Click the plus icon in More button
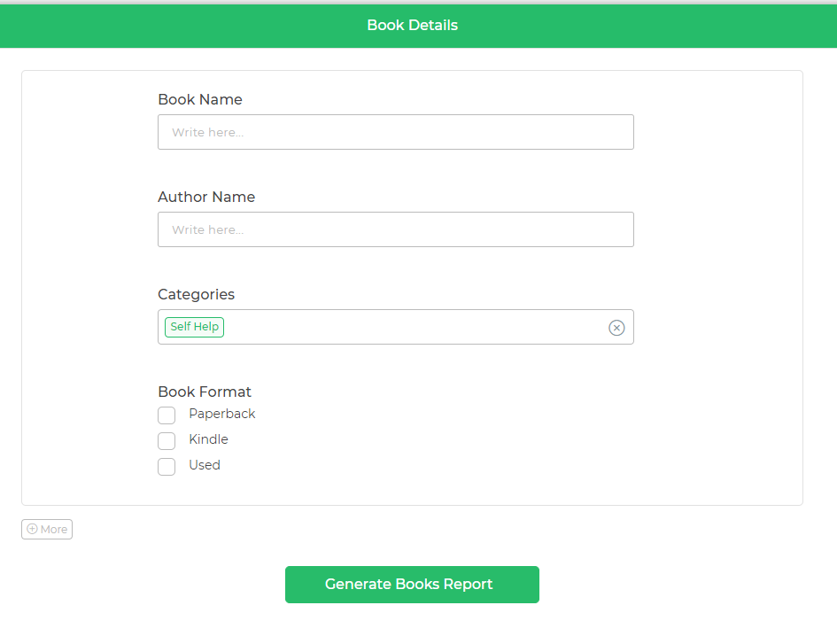This screenshot has width=837, height=644. point(32,529)
